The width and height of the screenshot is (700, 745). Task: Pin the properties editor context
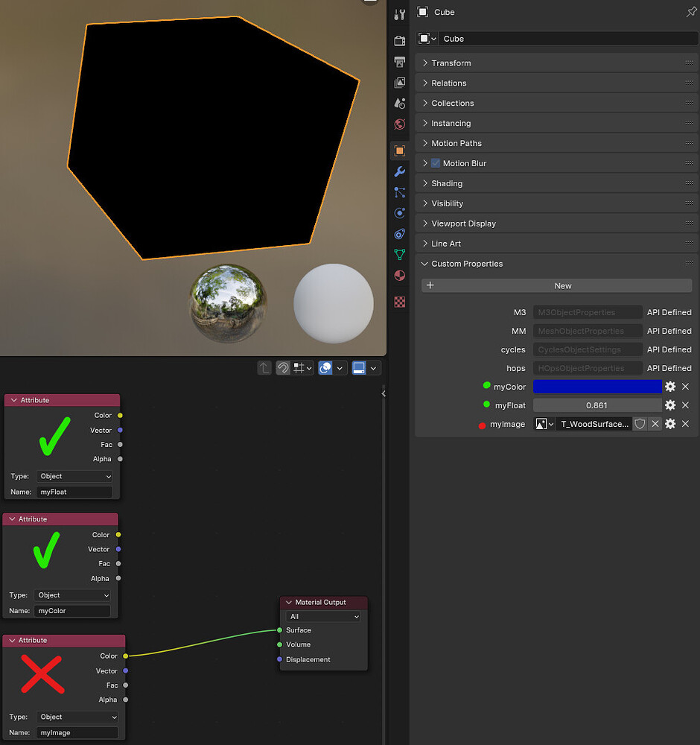pos(691,12)
